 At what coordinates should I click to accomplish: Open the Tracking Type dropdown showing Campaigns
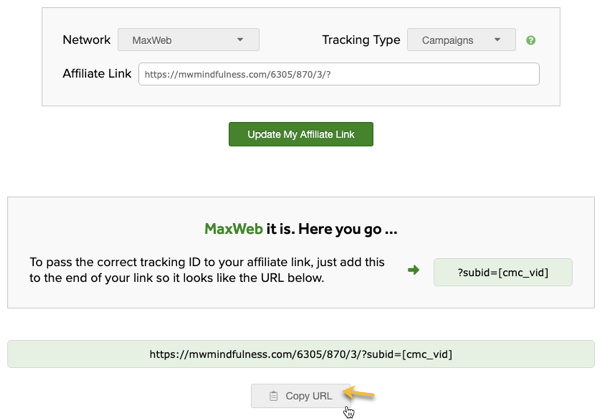tap(461, 40)
